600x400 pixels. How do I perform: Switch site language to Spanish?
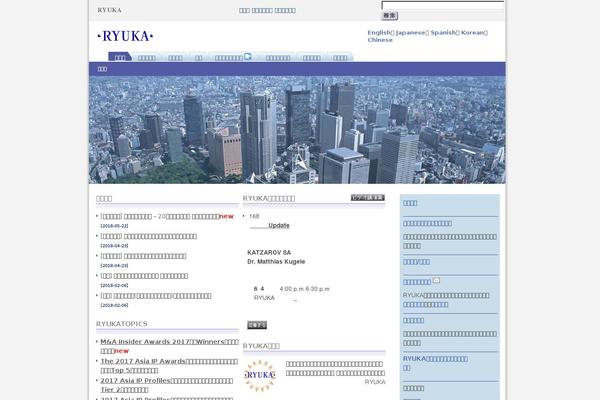click(443, 33)
